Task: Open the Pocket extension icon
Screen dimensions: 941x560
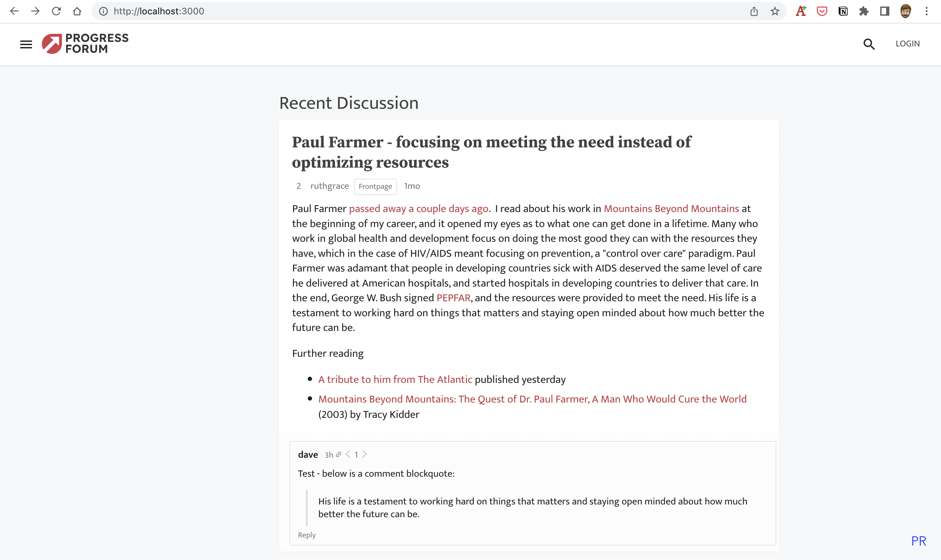Action: pyautogui.click(x=822, y=11)
